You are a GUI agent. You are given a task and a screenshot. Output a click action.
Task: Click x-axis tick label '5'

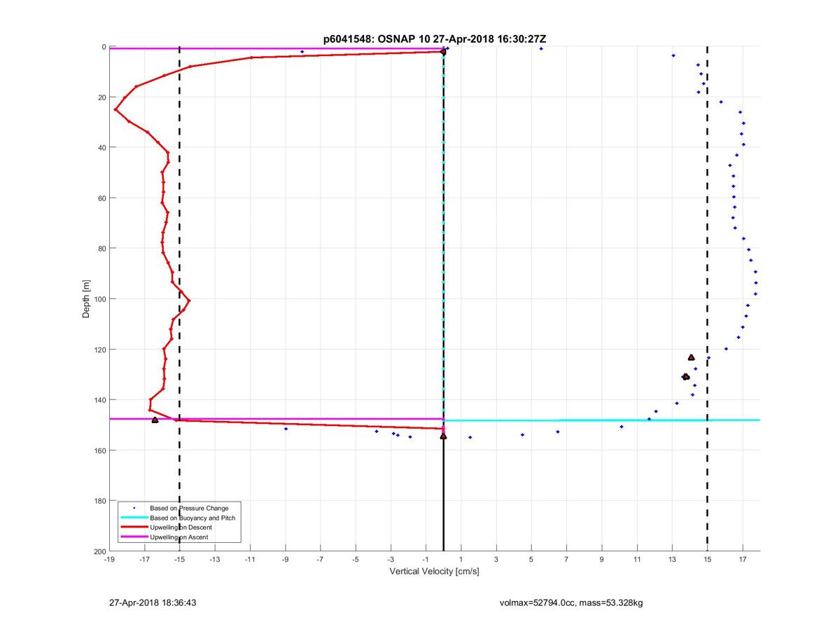click(531, 559)
